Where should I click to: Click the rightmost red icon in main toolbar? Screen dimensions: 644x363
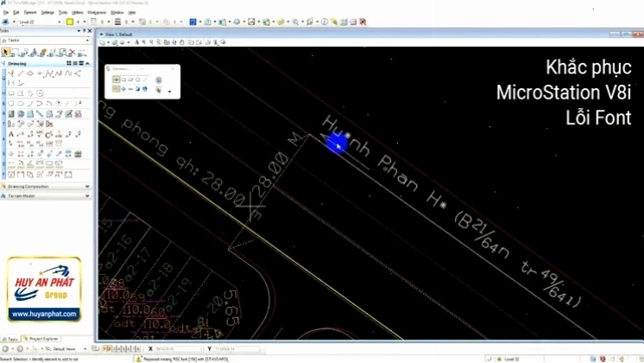pyautogui.click(x=363, y=22)
